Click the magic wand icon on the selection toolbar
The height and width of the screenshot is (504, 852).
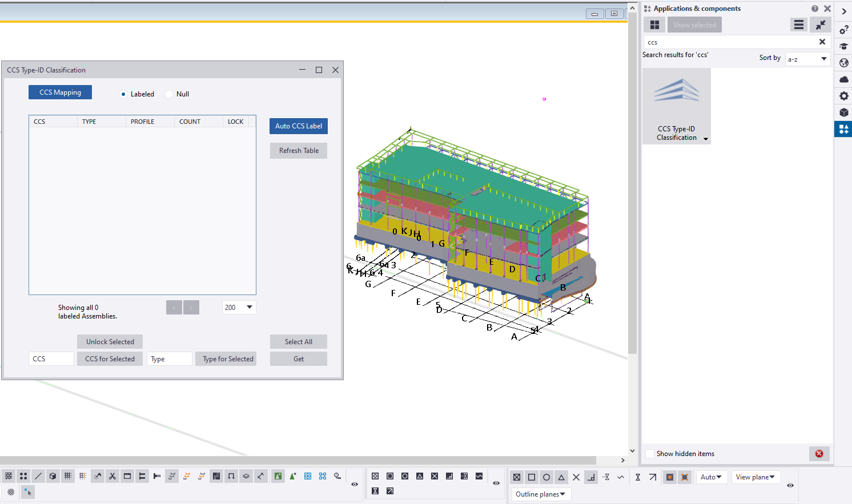click(x=97, y=476)
